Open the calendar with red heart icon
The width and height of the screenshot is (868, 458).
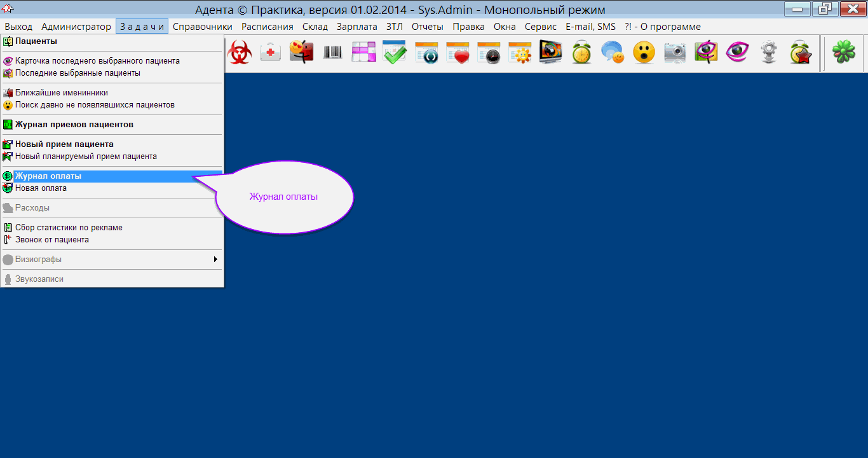coord(457,53)
